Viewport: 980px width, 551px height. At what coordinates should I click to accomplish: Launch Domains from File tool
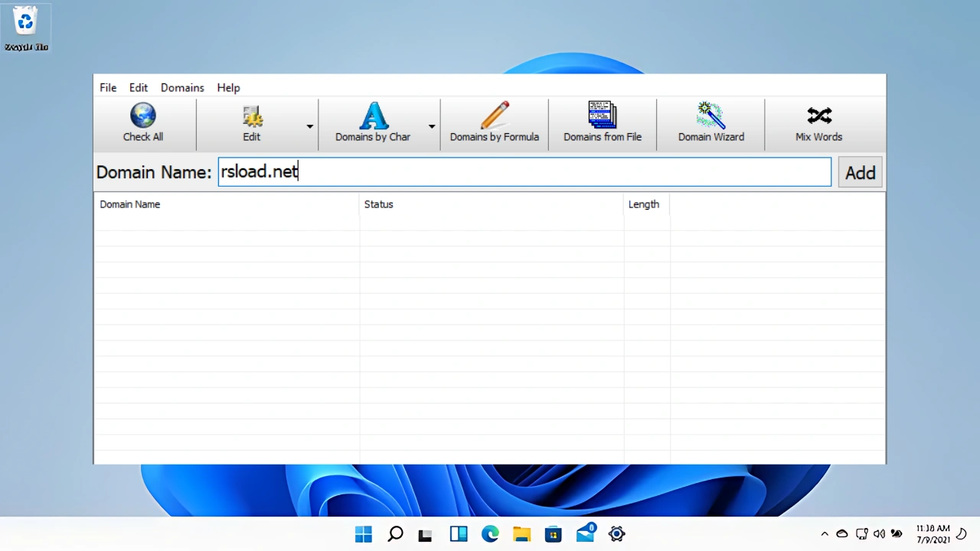point(603,124)
